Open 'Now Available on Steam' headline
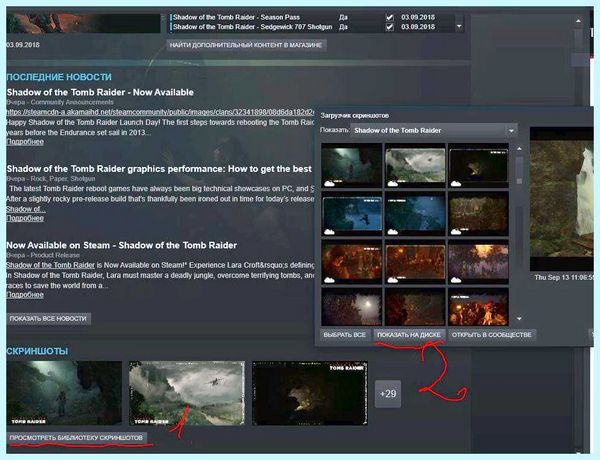This screenshot has width=600, height=460. 122,245
